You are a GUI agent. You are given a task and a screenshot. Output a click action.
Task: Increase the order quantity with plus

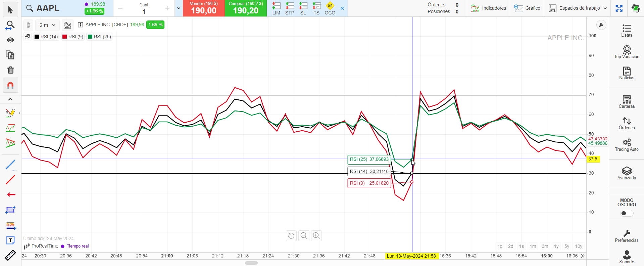pyautogui.click(x=167, y=8)
